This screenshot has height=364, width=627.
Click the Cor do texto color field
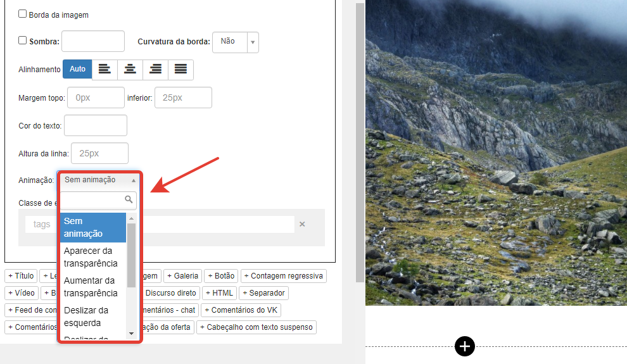[96, 125]
